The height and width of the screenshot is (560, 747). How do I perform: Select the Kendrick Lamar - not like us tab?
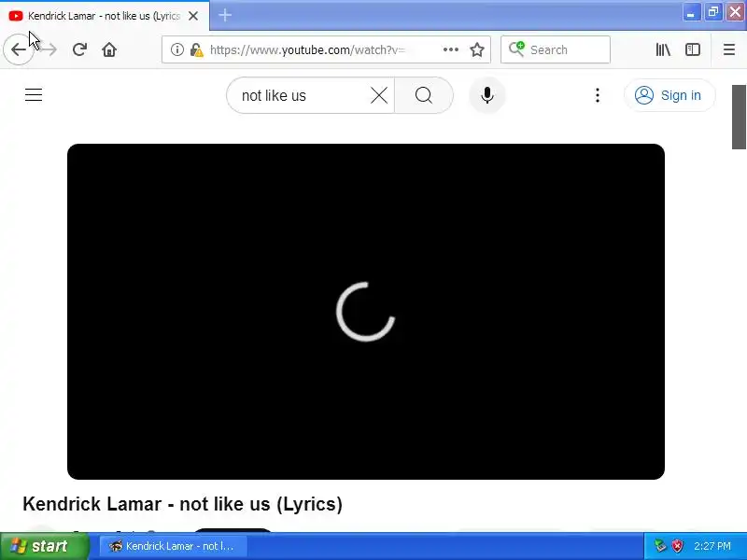[x=105, y=16]
